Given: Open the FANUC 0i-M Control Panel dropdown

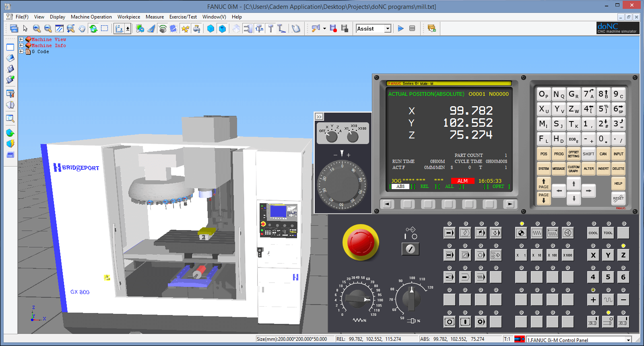Looking at the screenshot, I should click(628, 340).
